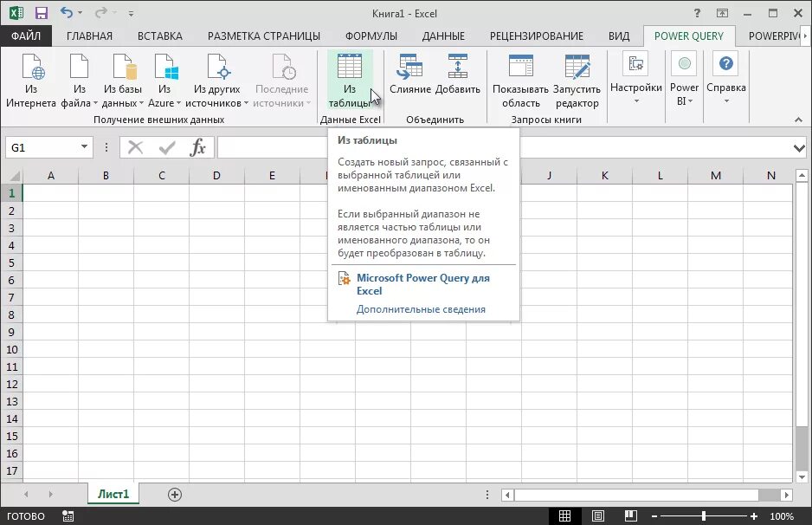This screenshot has width=812, height=525.
Task: Switch to the ДАННЫЕ tab
Action: coord(443,36)
